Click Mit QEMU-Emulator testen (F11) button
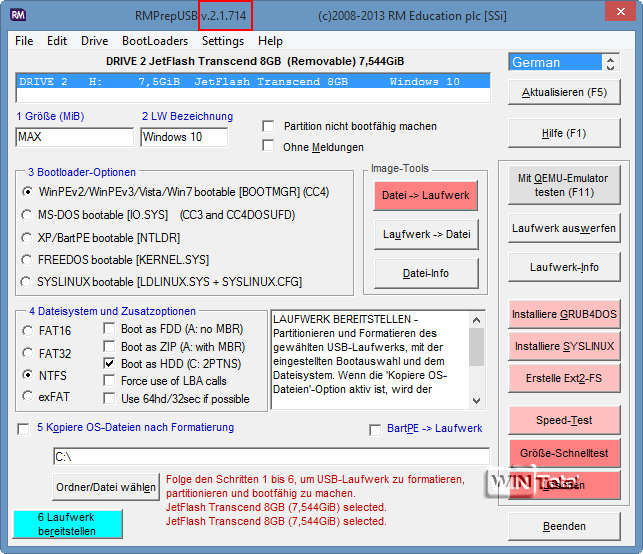This screenshot has width=643, height=554. (564, 185)
